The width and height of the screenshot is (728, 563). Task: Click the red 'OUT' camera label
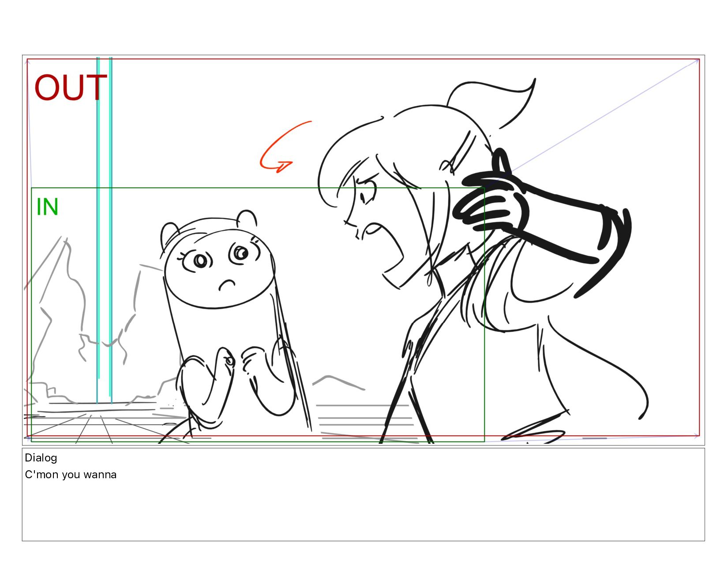click(x=71, y=87)
